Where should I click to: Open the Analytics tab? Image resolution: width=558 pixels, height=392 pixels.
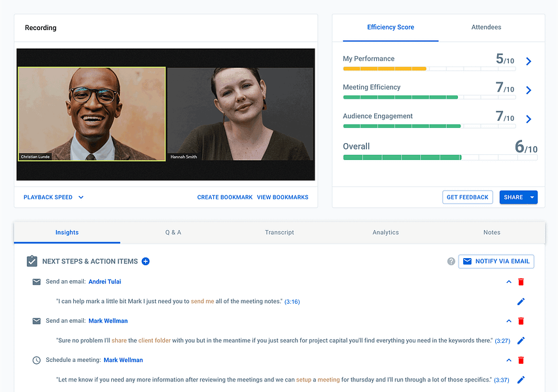click(x=385, y=233)
